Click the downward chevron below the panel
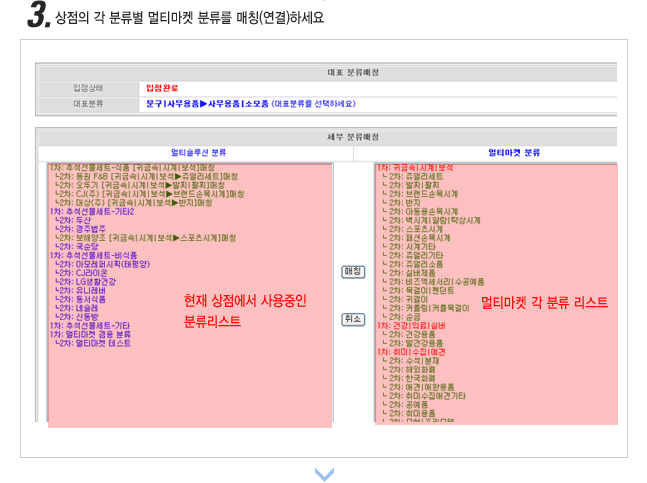This screenshot has width=647, height=483. point(324,473)
